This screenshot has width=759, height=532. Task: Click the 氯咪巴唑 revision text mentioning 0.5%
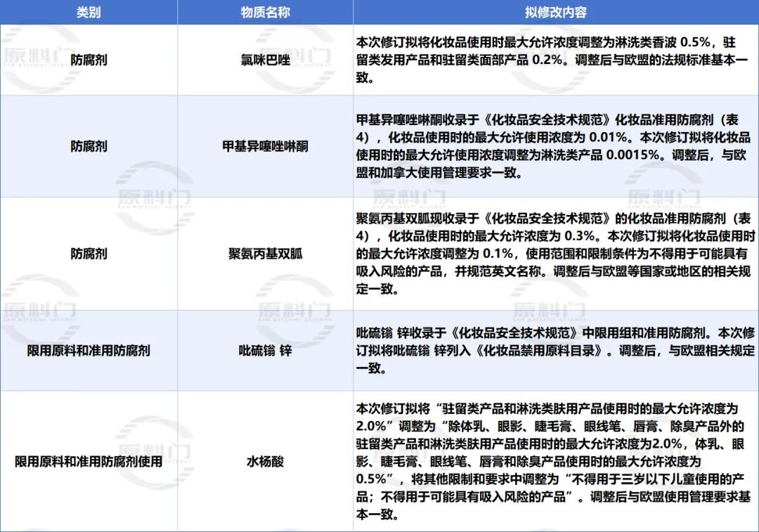pos(552,60)
